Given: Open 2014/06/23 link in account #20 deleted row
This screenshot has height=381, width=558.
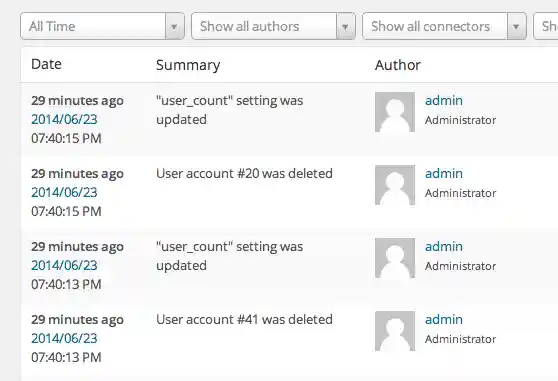Looking at the screenshot, I should pyautogui.click(x=64, y=192).
